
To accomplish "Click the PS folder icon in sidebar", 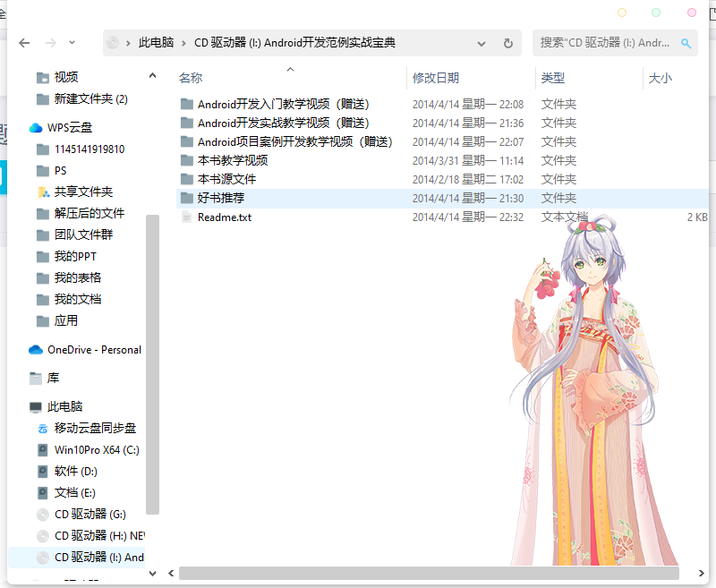I will (42, 171).
